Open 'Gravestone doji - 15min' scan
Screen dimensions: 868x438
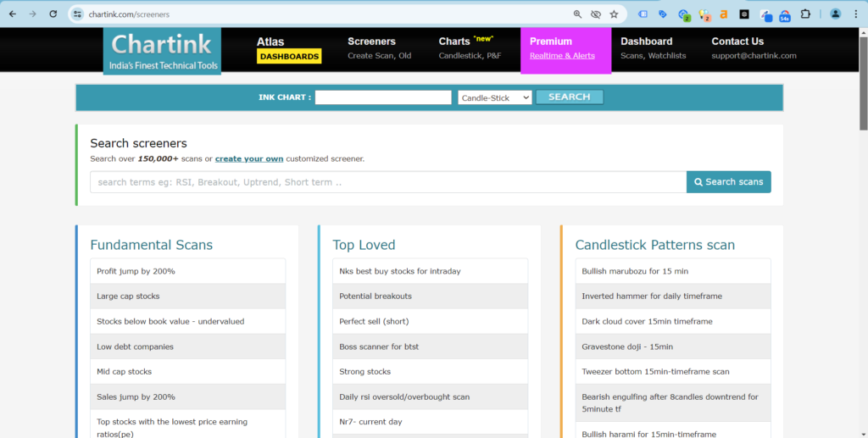point(673,347)
